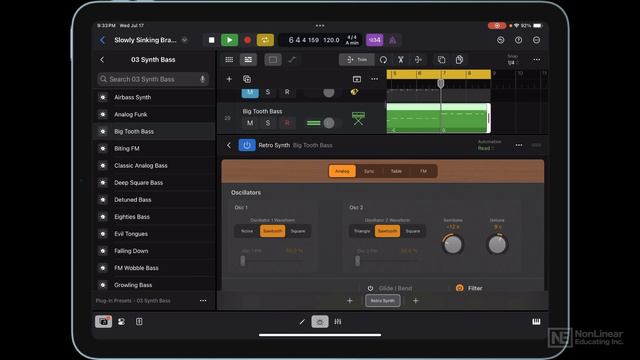Screen dimensions: 640x360
Task: Tap the Duplicate Track icon
Action: [x=247, y=79]
